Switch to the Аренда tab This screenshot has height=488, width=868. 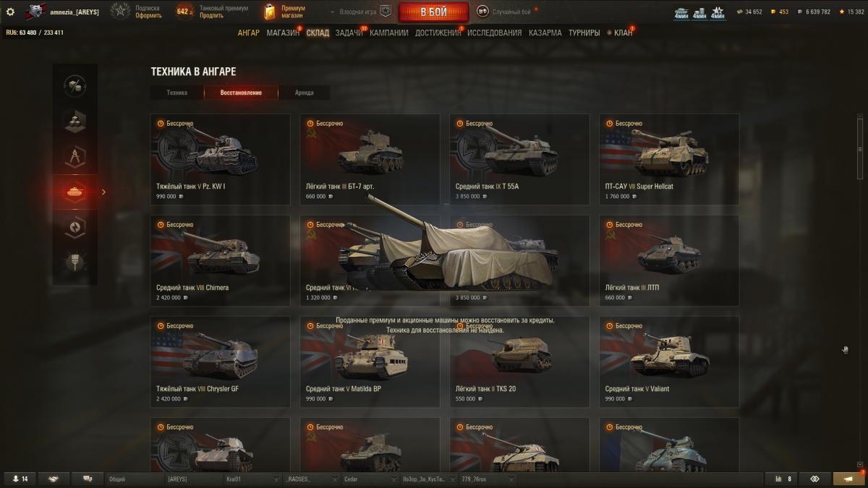coord(305,93)
